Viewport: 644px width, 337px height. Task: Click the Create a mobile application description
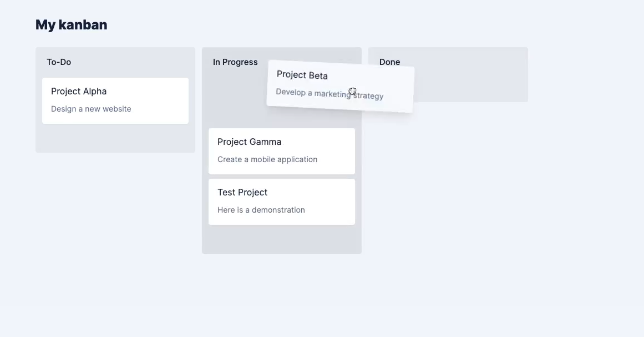click(267, 159)
